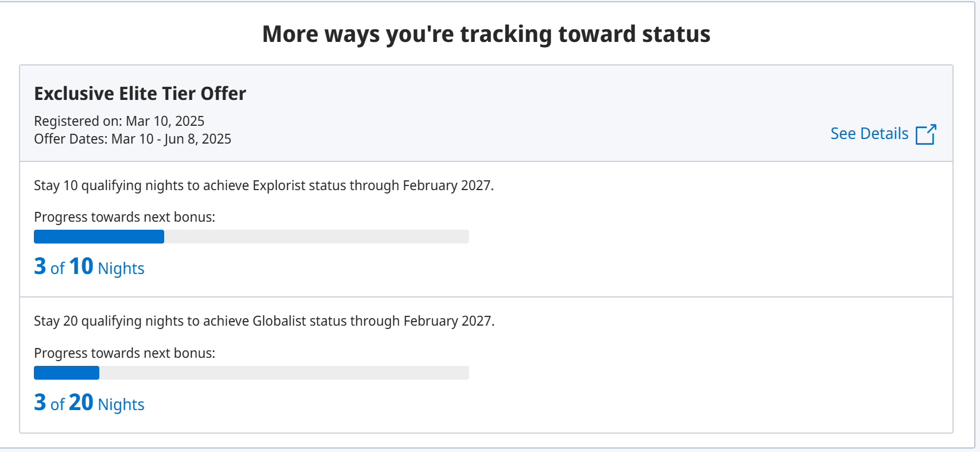The width and height of the screenshot is (980, 452).
Task: Click the unfilled gray part of Globalist progress bar
Action: [284, 373]
